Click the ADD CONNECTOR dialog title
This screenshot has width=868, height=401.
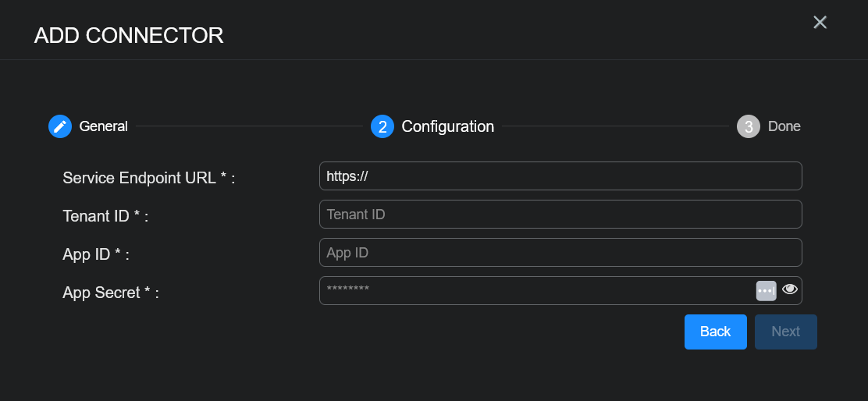click(x=129, y=35)
